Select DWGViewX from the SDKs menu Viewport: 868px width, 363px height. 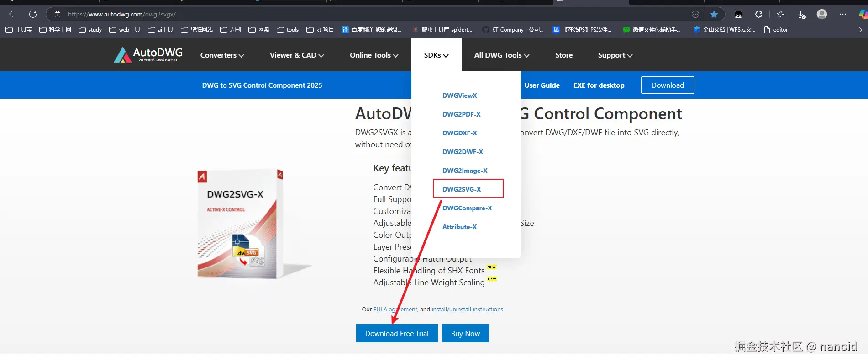[x=459, y=96]
